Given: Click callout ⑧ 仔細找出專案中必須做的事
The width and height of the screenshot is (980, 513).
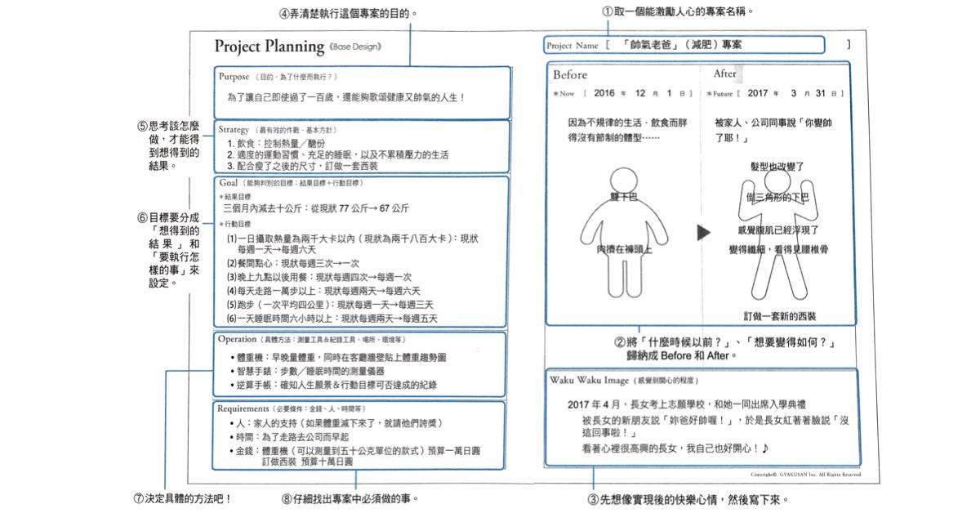Looking at the screenshot, I should (351, 498).
